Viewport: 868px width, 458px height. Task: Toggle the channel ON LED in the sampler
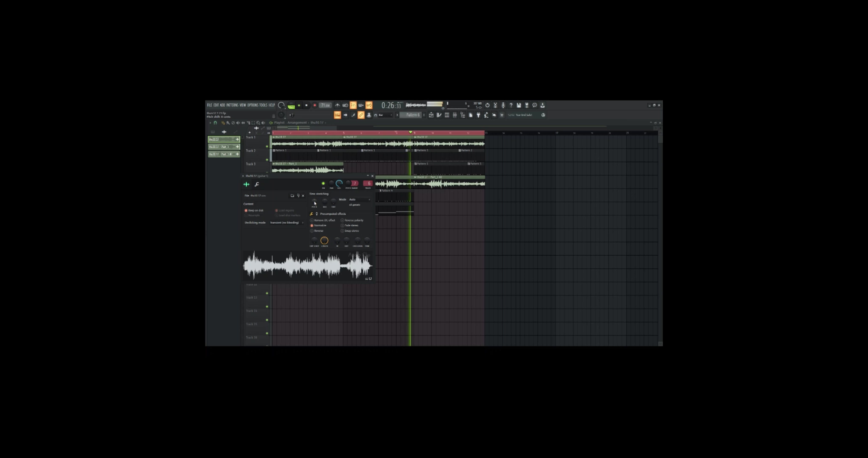point(323,183)
